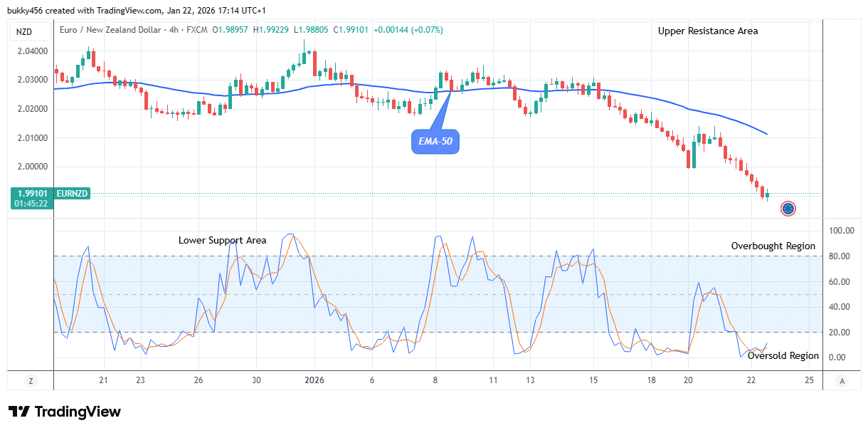868x433 pixels.
Task: Click the Oversold Region label in the indicator panel
Action: [783, 355]
